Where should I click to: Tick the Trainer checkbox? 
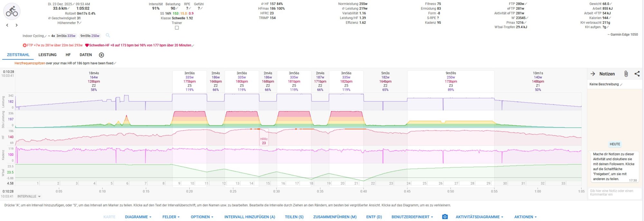click(177, 28)
